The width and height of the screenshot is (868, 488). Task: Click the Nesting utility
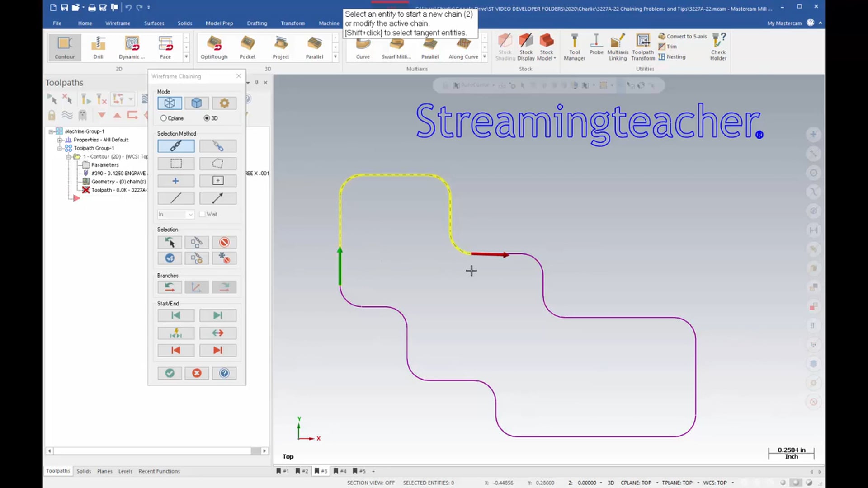(x=672, y=57)
